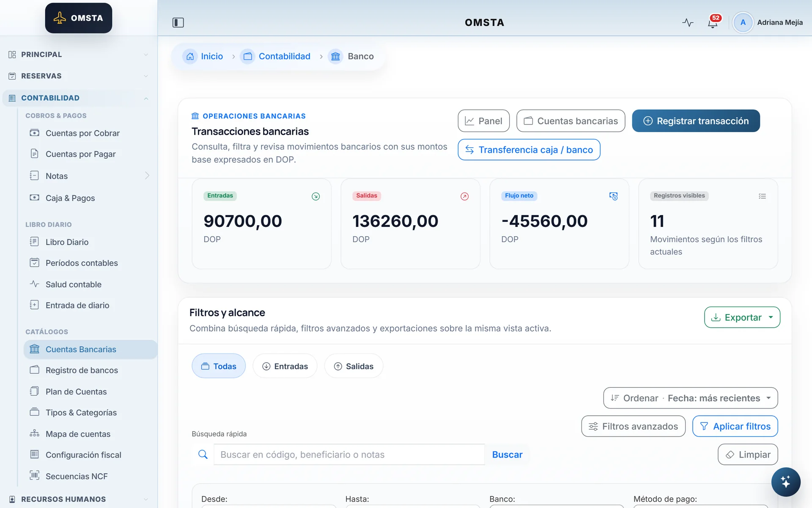Screen dimensions: 812x508
Task: Go to Contabilidad breadcrumb link
Action: (284, 56)
